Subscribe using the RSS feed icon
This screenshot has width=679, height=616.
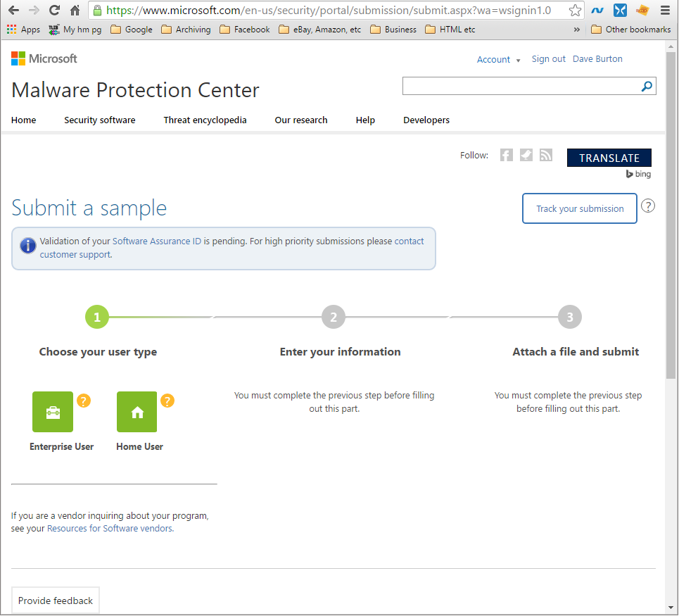[545, 155]
